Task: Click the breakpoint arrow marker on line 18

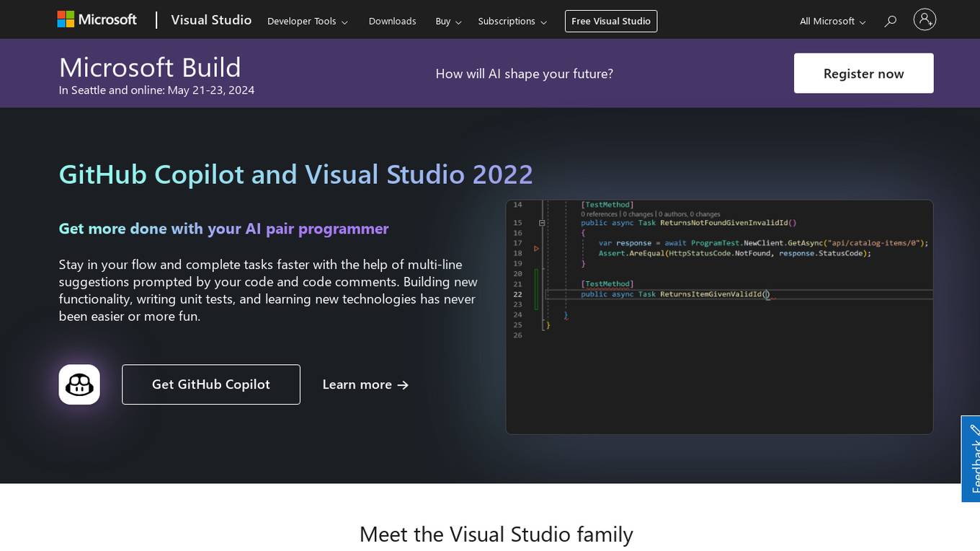Action: 536,248
